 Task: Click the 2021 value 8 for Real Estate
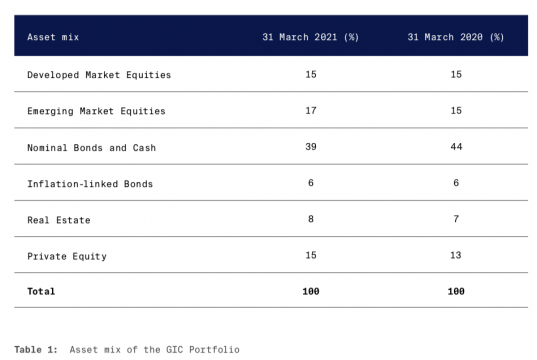coord(311,219)
